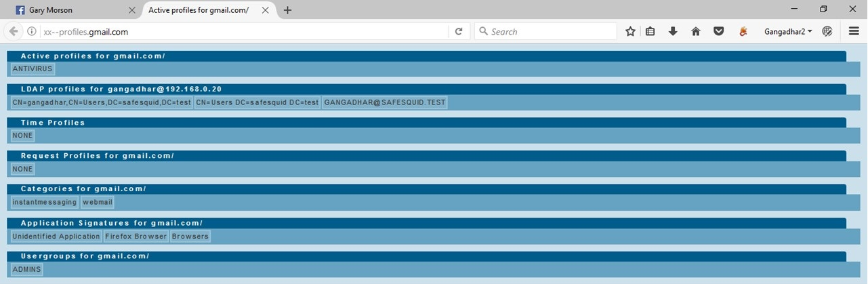Click the Browsers signature tag
Image resolution: width=868 pixels, height=284 pixels.
point(190,236)
